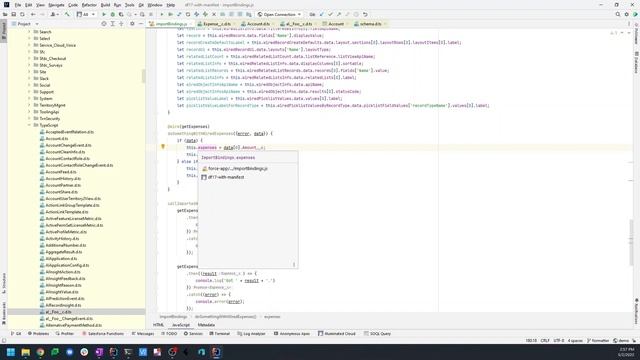Click the Git Commit checkmark icon
This screenshot has width=640, height=360.
pos(330,14)
